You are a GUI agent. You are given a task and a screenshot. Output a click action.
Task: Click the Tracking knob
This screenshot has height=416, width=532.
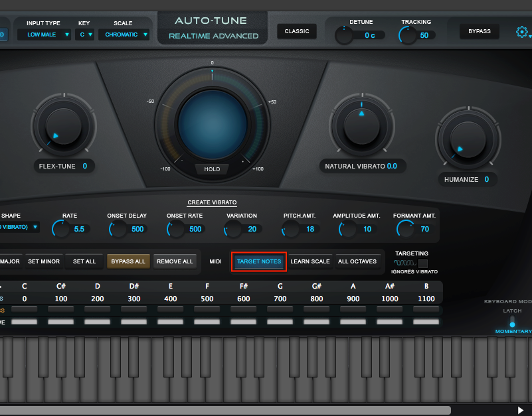pos(408,35)
